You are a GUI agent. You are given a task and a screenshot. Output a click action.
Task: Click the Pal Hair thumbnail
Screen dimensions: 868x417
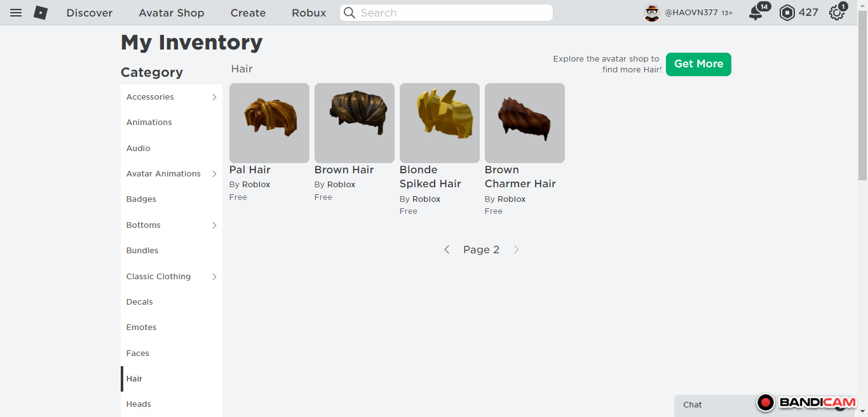tap(269, 123)
